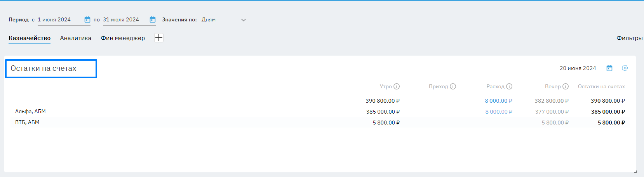644x177 pixels.
Task: Click the total expense 8 000.00 ₽ link
Action: pyautogui.click(x=498, y=101)
